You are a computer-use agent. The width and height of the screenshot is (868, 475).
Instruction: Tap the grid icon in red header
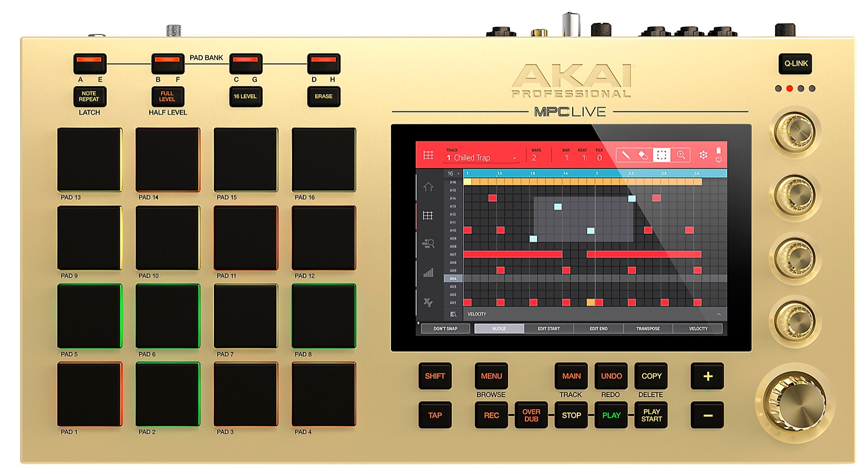click(428, 156)
